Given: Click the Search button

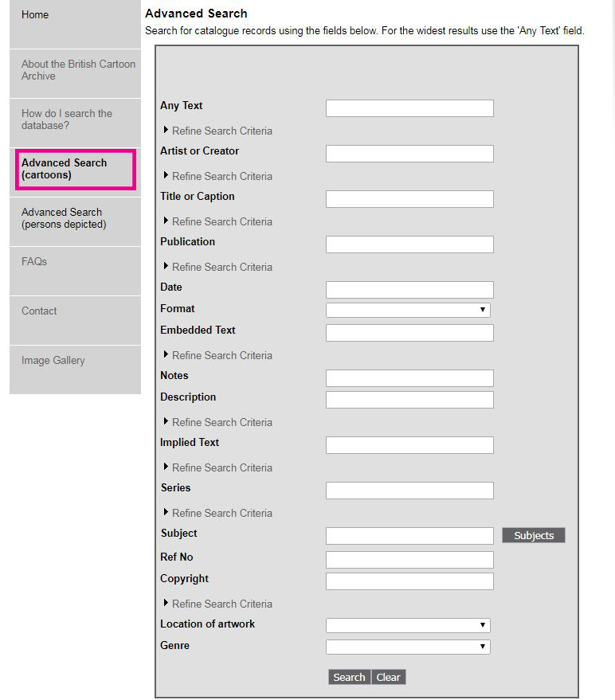Looking at the screenshot, I should (349, 677).
